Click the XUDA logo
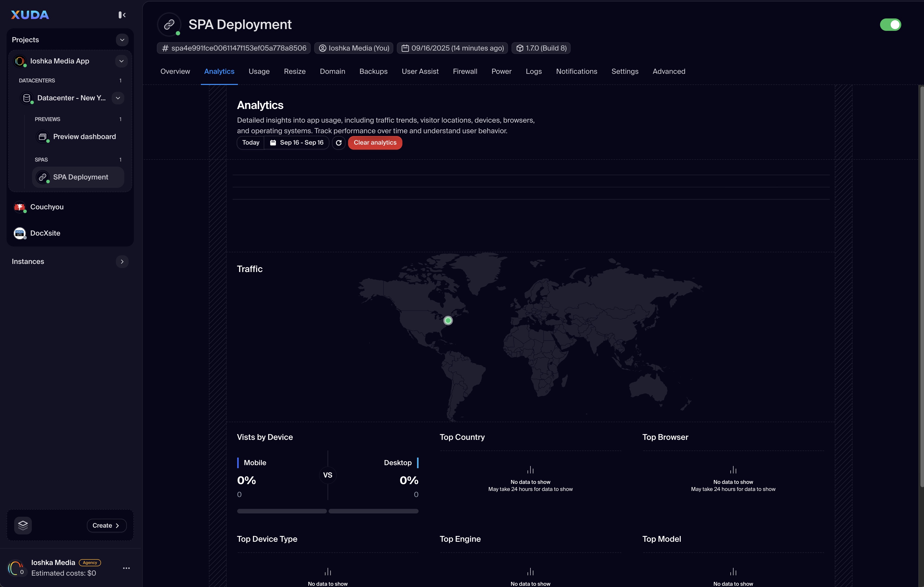This screenshot has height=587, width=924. (x=30, y=15)
